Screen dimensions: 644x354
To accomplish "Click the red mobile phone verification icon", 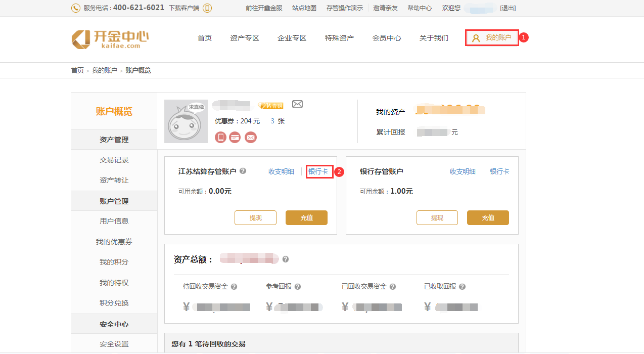I will tap(220, 137).
